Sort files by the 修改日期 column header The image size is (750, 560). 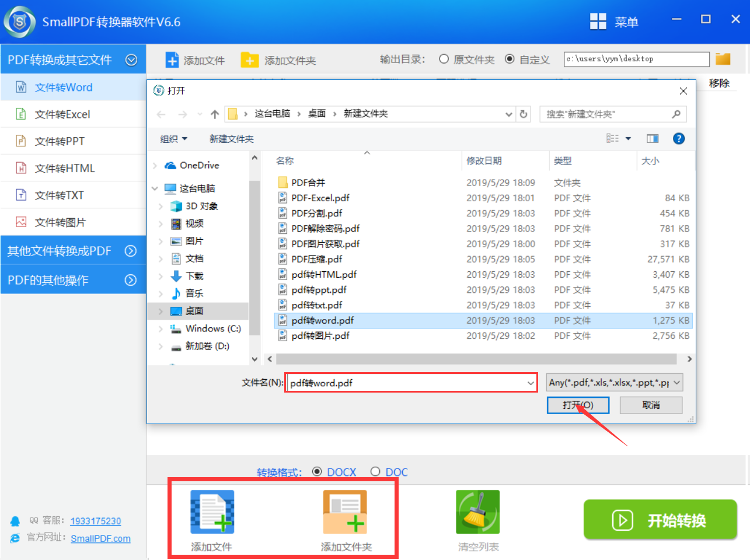484,161
